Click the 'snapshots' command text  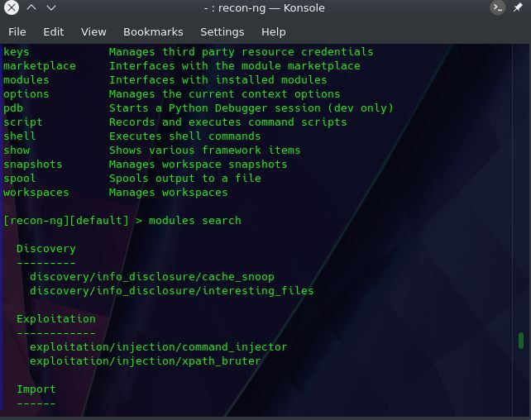click(33, 165)
